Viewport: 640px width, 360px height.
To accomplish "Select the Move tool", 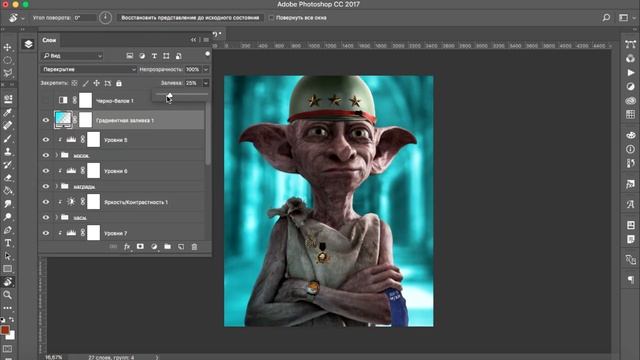I will tap(7, 47).
